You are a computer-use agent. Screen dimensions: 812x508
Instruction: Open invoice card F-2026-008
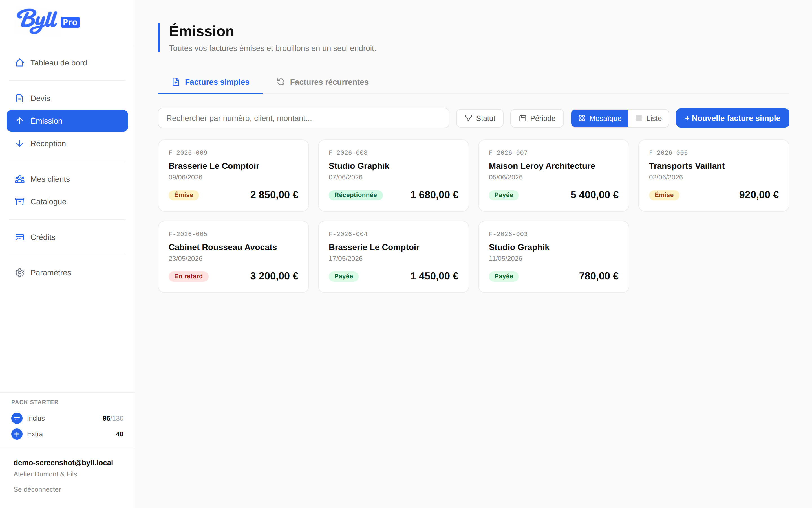coord(394,175)
